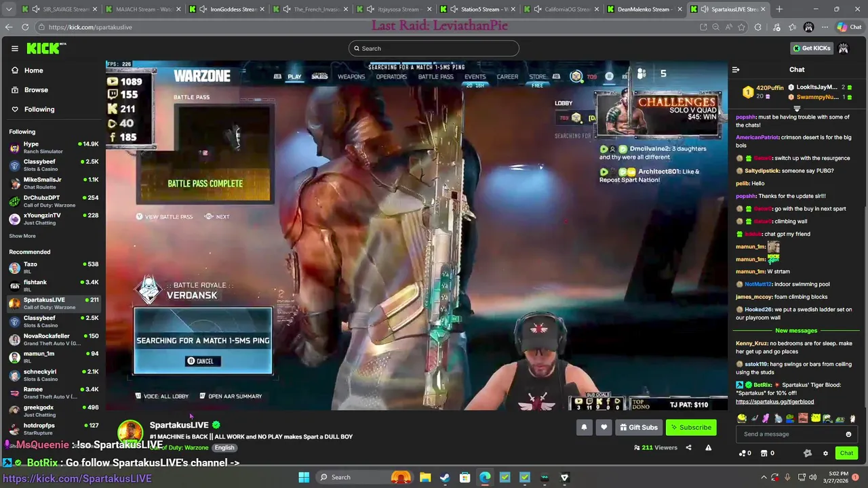Image resolution: width=868 pixels, height=488 pixels.
Task: Expand the chat leaderboard chevron
Action: click(797, 108)
